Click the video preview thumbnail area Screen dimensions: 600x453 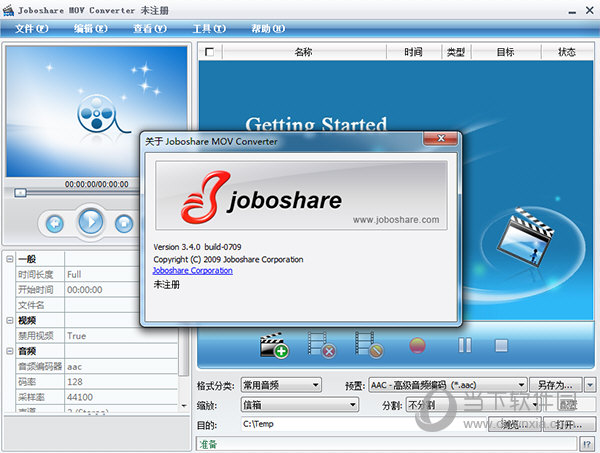96,112
